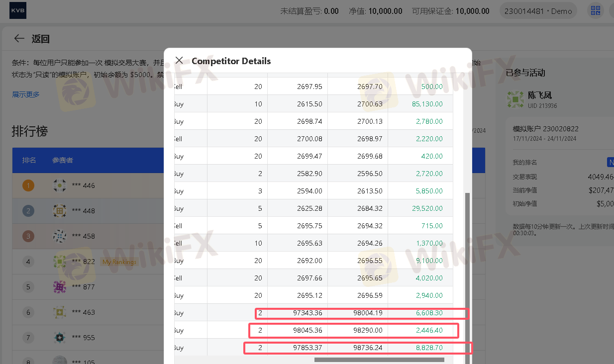The height and width of the screenshot is (364, 614).
Task: Close the Competitor Details dialog
Action: coord(179,61)
